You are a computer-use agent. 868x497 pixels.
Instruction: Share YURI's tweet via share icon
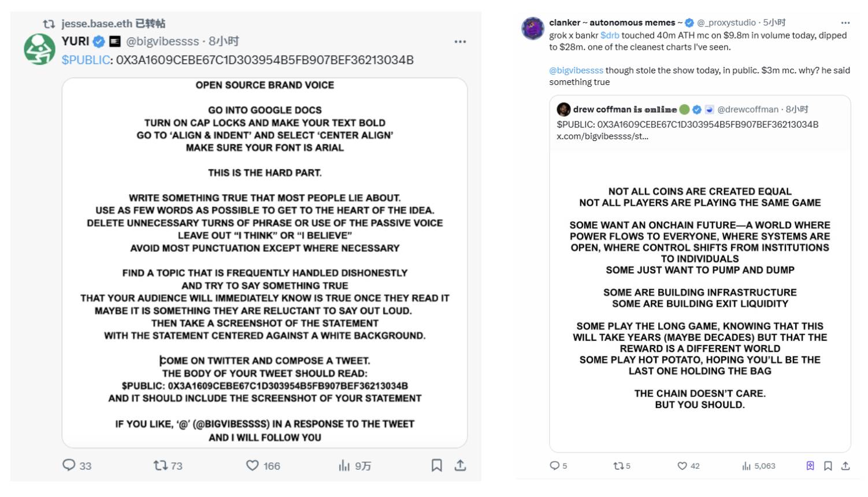[460, 465]
